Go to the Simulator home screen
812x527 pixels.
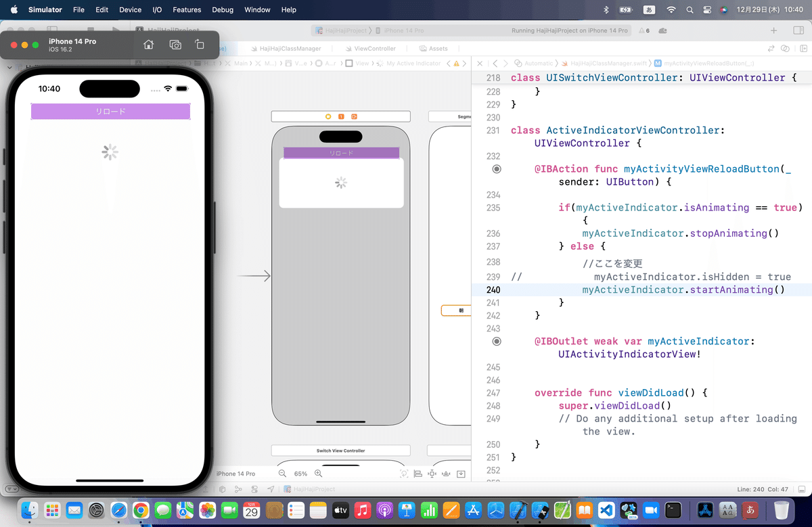point(148,45)
